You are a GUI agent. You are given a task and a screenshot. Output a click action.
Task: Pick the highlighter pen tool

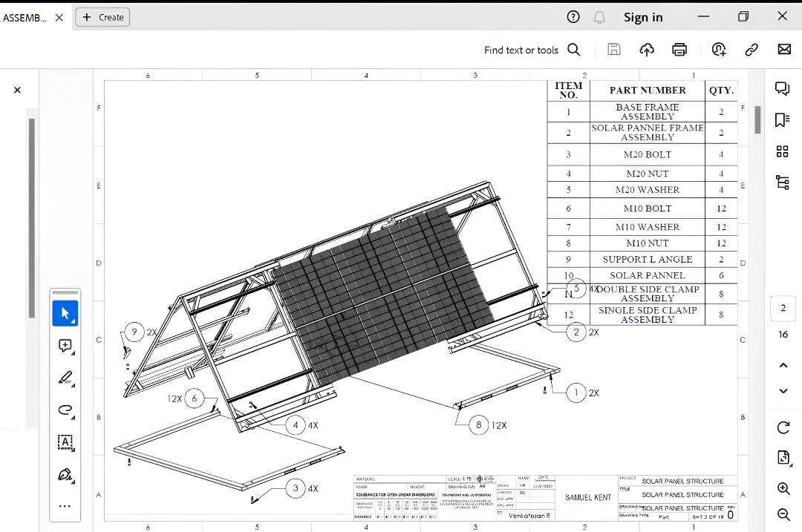click(x=65, y=378)
